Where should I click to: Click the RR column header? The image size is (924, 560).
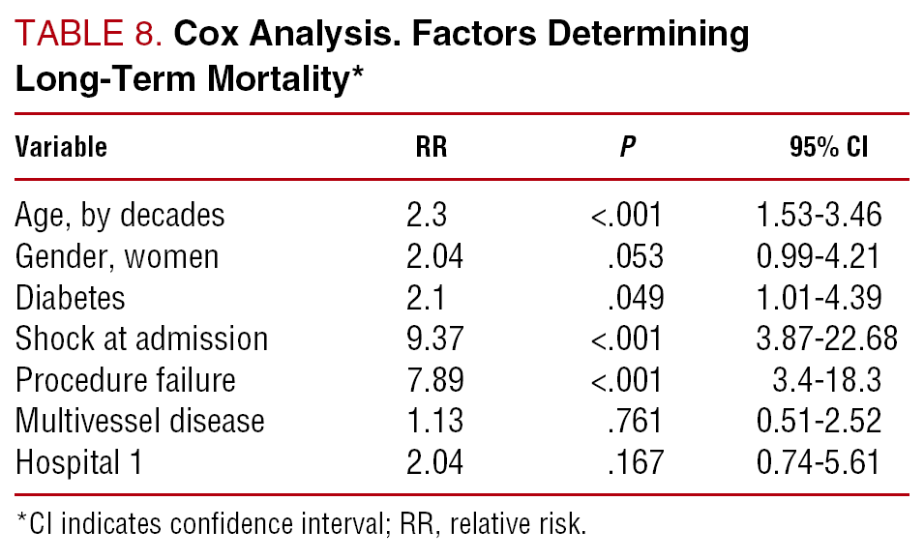click(432, 148)
